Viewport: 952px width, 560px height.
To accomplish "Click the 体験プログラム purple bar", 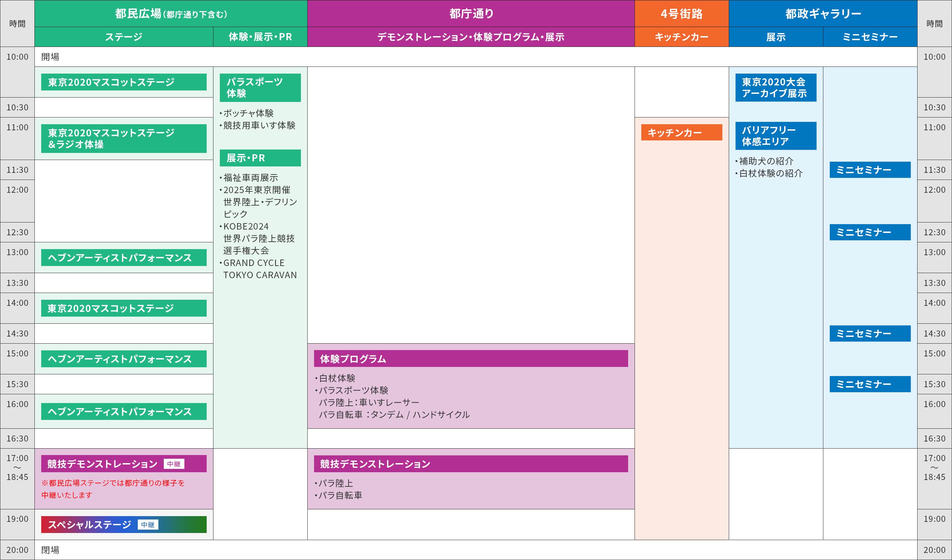I will click(x=471, y=359).
